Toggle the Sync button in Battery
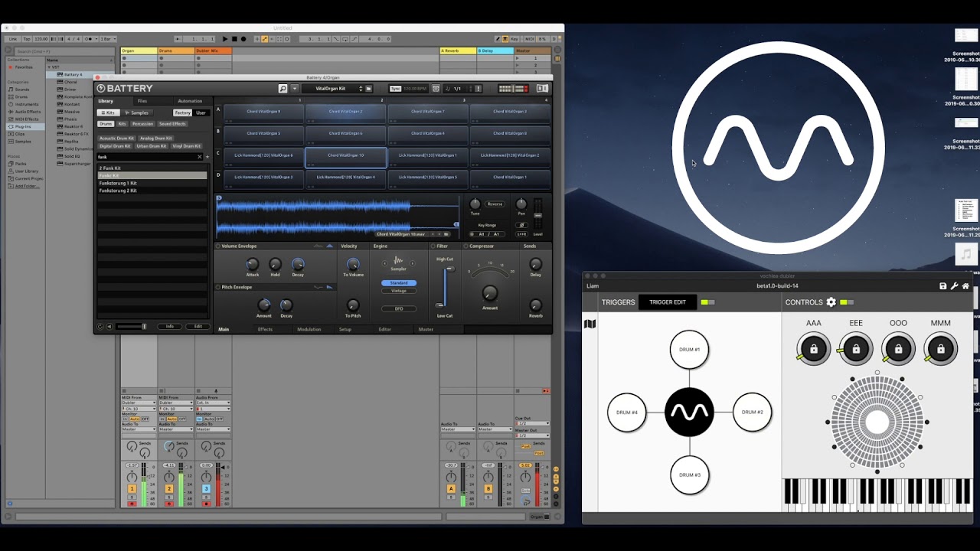 [x=395, y=89]
